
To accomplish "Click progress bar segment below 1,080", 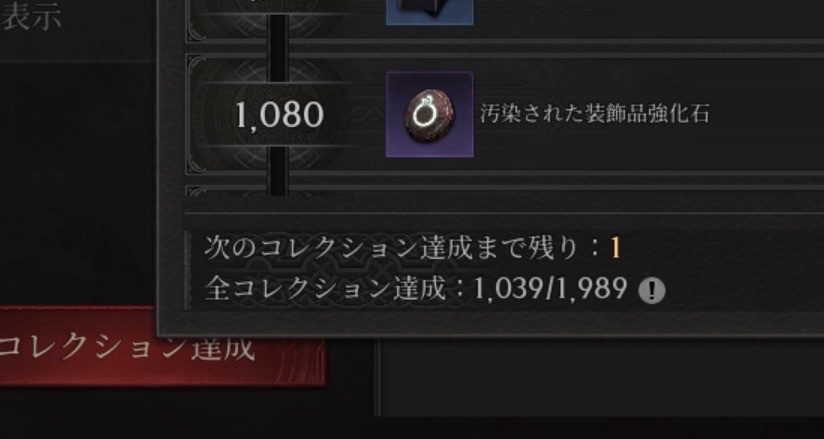I will coord(279,170).
